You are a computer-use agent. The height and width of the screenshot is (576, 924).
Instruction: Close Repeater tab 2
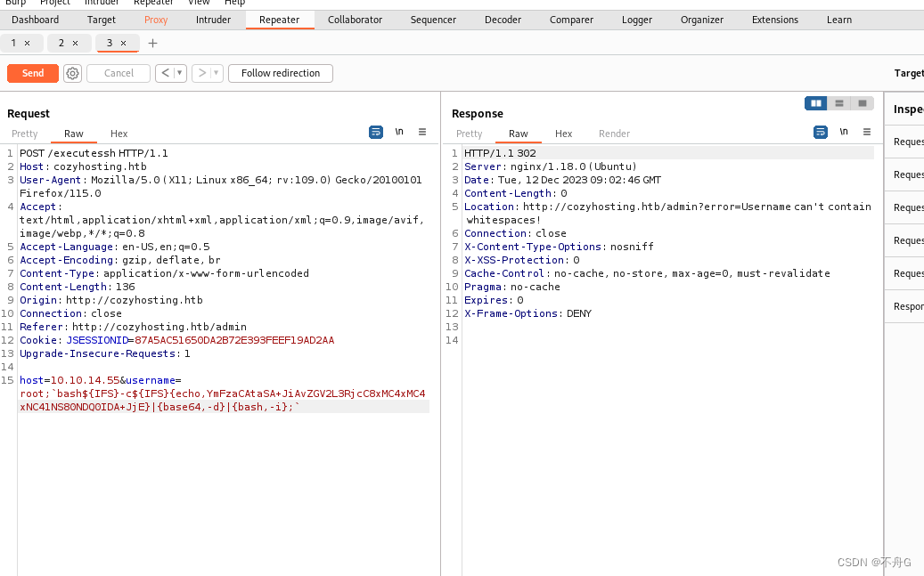pyautogui.click(x=76, y=43)
